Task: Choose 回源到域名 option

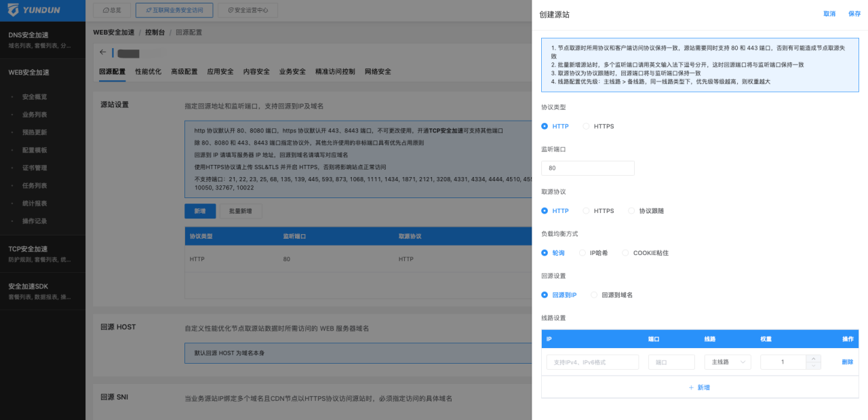Action: pos(612,295)
